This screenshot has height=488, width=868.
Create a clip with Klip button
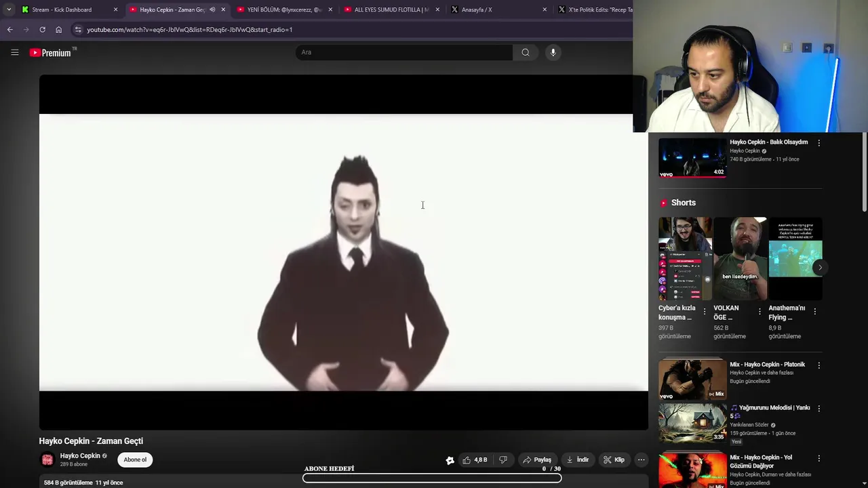point(614,460)
